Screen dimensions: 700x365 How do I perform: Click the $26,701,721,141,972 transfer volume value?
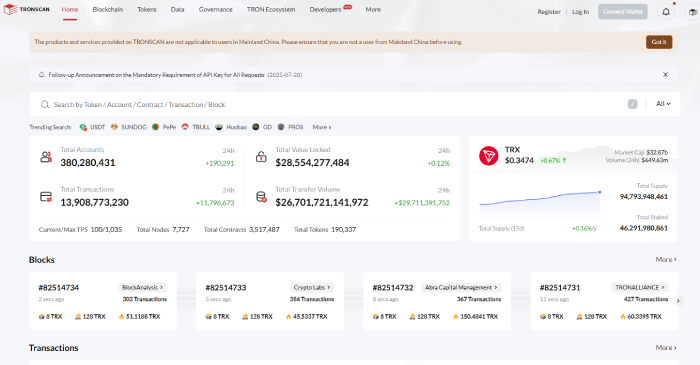tap(322, 203)
